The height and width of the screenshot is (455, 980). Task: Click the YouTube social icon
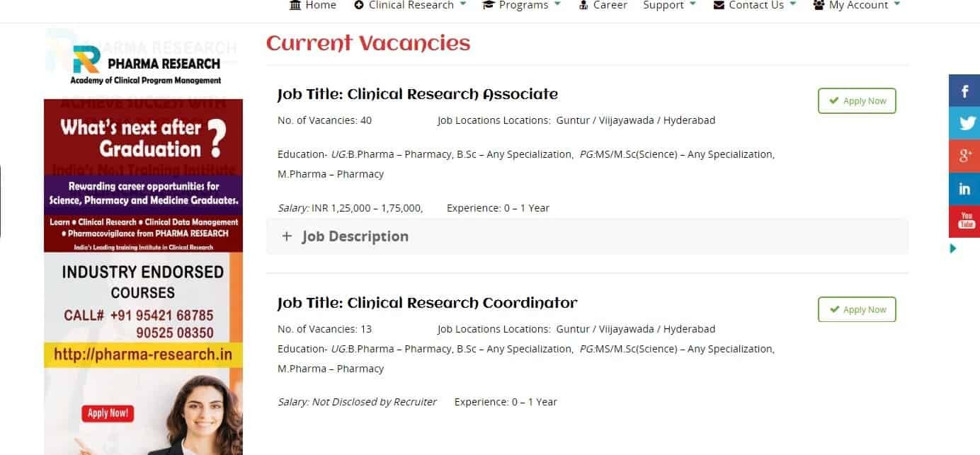tap(964, 221)
